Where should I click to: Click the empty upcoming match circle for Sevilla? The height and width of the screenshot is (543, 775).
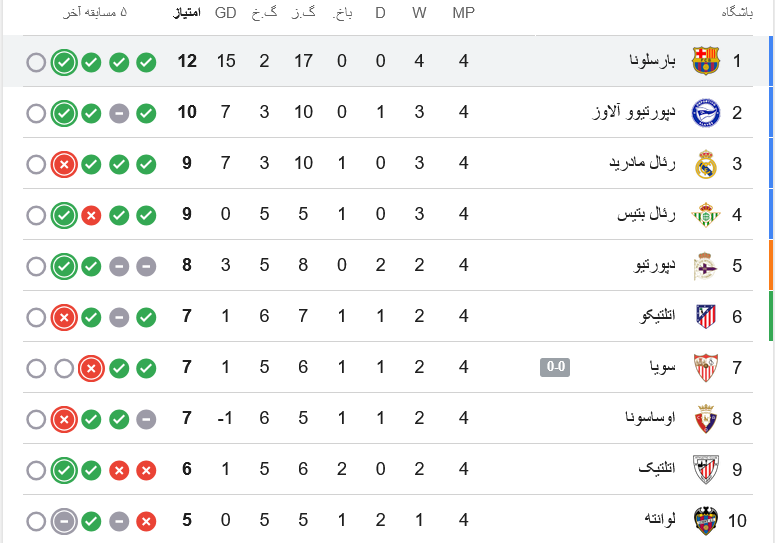point(64,369)
